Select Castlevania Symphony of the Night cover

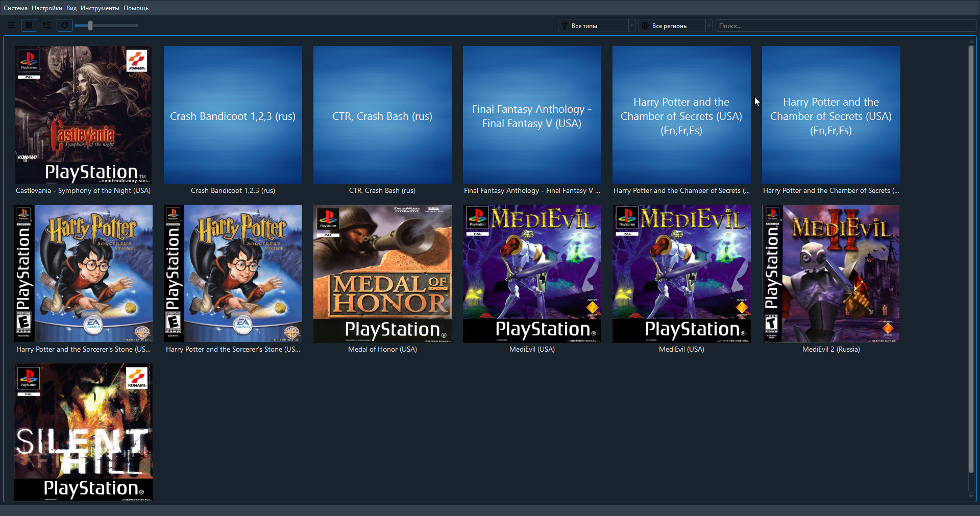click(83, 115)
